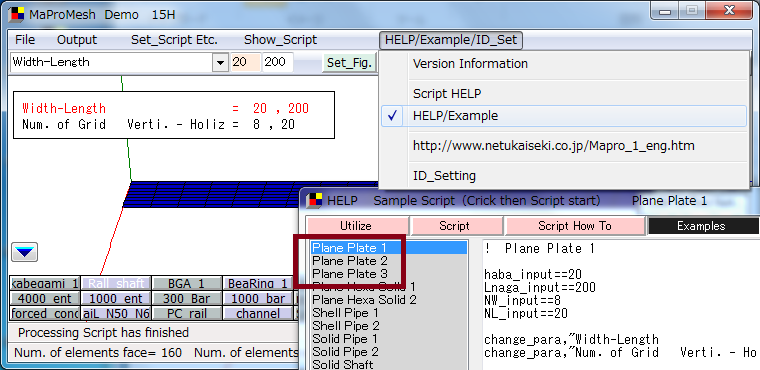Open the Show_Script menu
Screen dimensions: 760x370
[x=280, y=40]
